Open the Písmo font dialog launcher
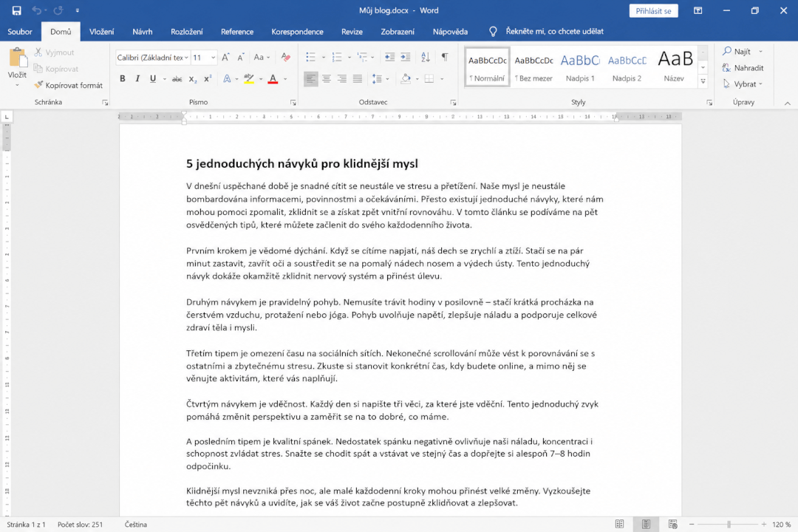This screenshot has width=798, height=532. point(293,102)
